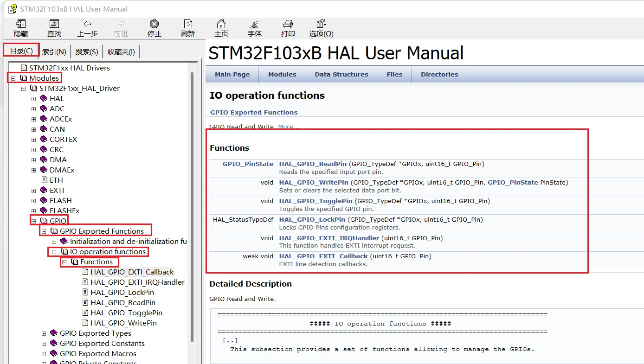Switch to the 索引 (Index) tab
This screenshot has height=364, width=644.
coord(54,51)
